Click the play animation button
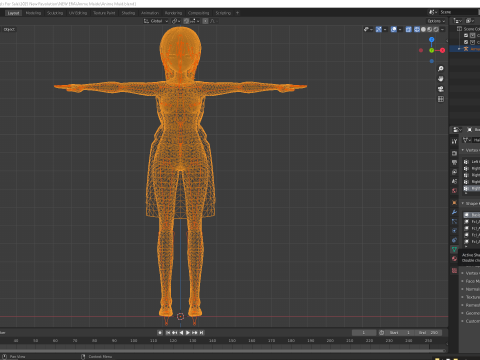 pyautogui.click(x=188, y=333)
